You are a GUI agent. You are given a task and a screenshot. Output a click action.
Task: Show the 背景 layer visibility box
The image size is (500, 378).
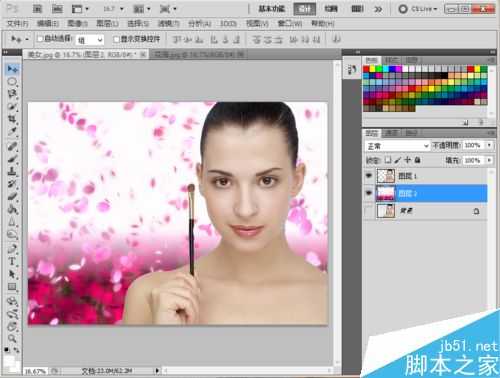click(x=369, y=211)
